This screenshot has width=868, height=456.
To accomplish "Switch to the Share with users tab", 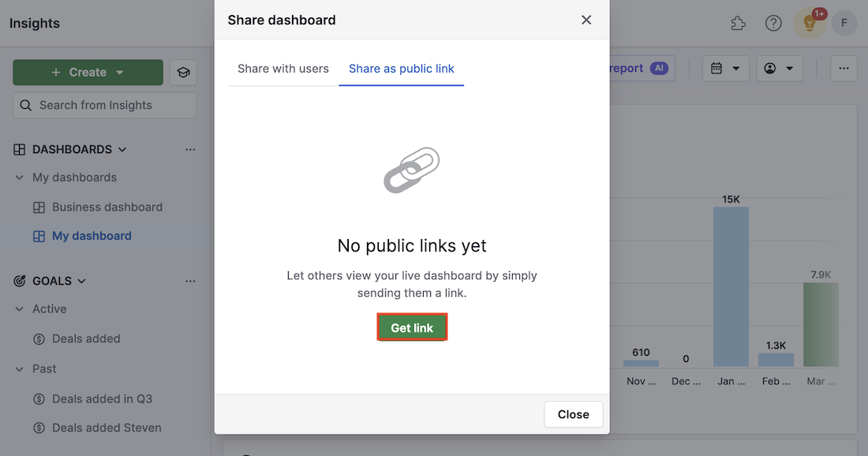I will (x=281, y=69).
